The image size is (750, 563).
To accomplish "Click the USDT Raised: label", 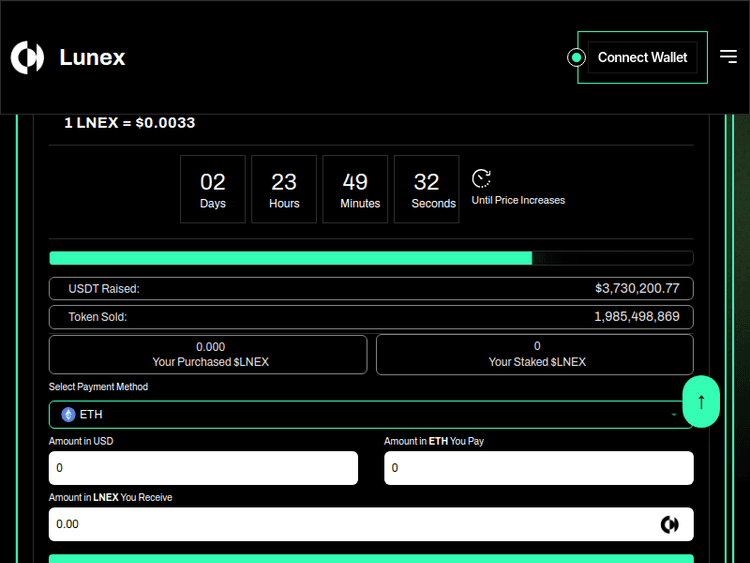I will point(104,289).
